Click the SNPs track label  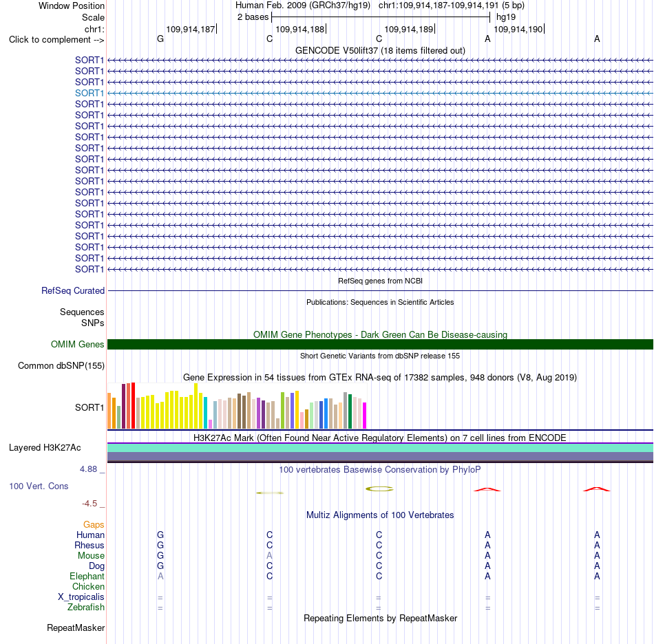93,323
